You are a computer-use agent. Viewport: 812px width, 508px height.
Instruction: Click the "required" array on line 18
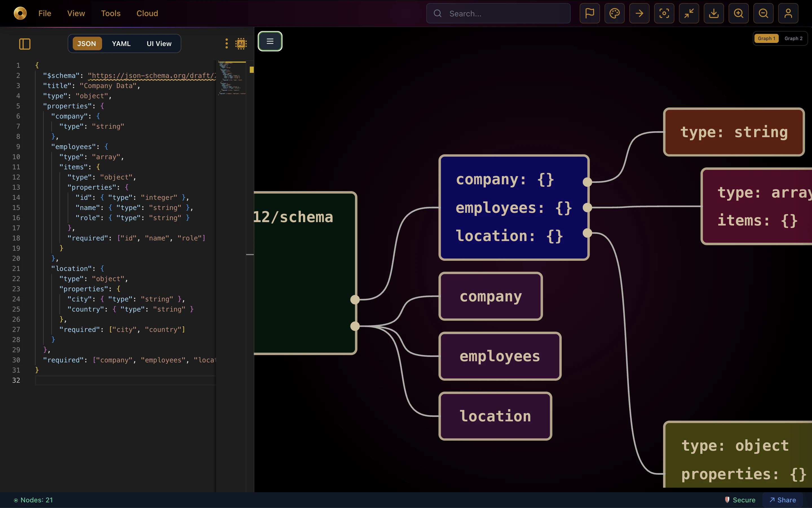click(x=136, y=238)
